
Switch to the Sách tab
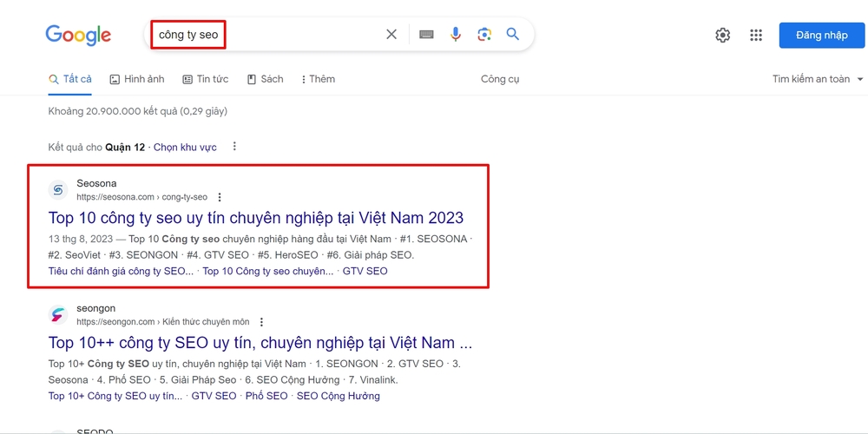(x=265, y=79)
